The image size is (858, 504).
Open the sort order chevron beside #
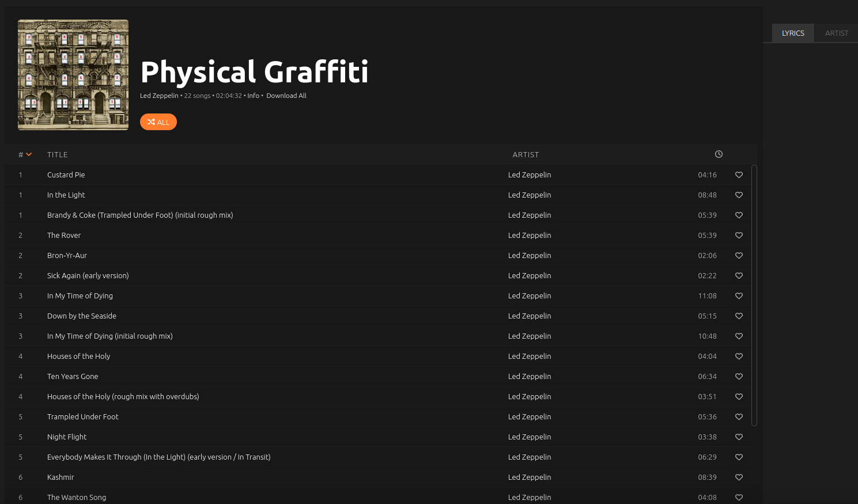tap(29, 154)
